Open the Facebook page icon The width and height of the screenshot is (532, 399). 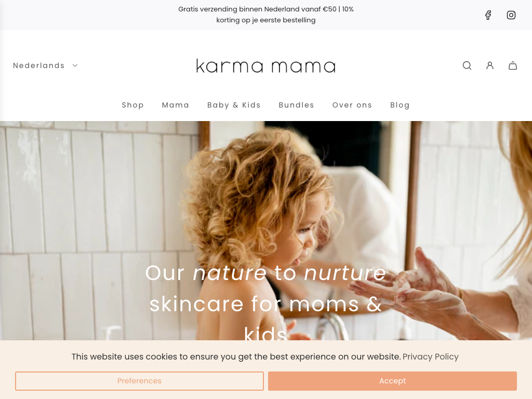pyautogui.click(x=488, y=15)
